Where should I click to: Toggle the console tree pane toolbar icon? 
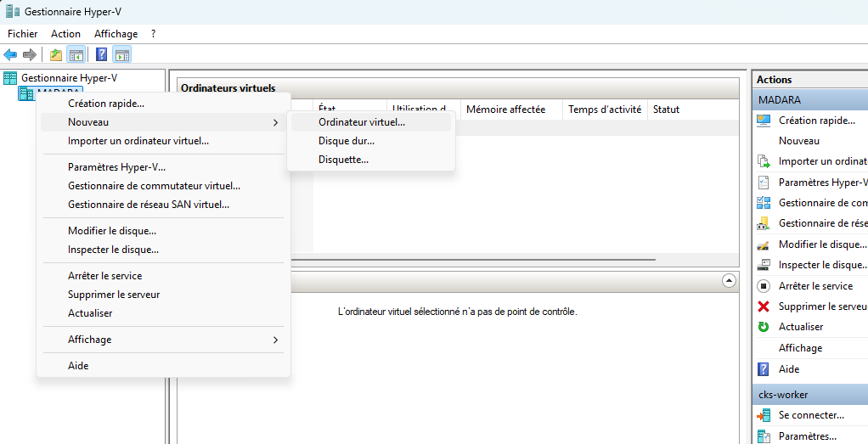pos(76,54)
